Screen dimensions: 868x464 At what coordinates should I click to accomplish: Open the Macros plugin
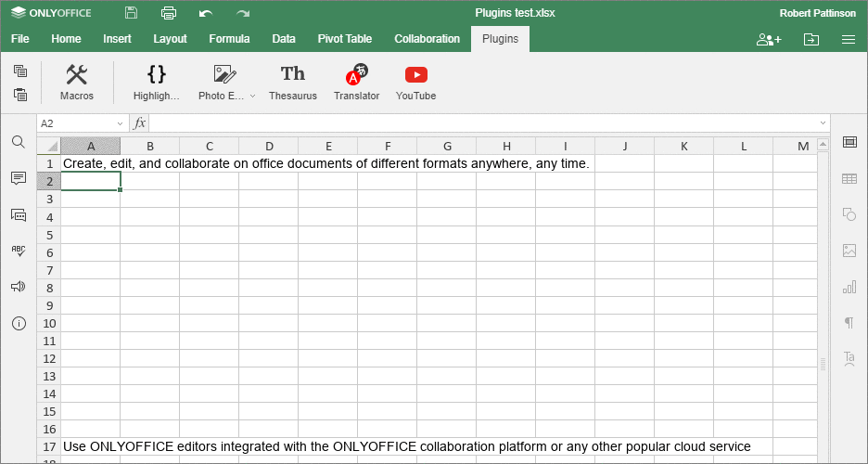pos(77,82)
